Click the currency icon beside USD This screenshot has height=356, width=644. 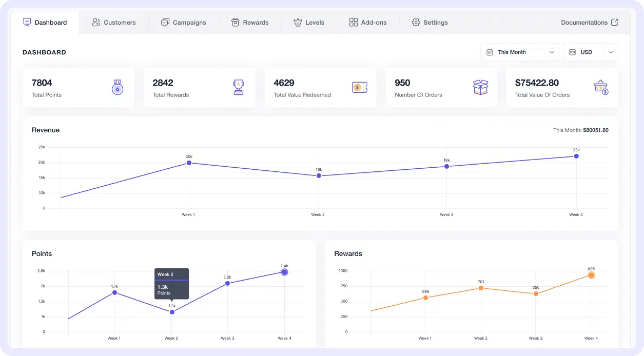pyautogui.click(x=573, y=52)
